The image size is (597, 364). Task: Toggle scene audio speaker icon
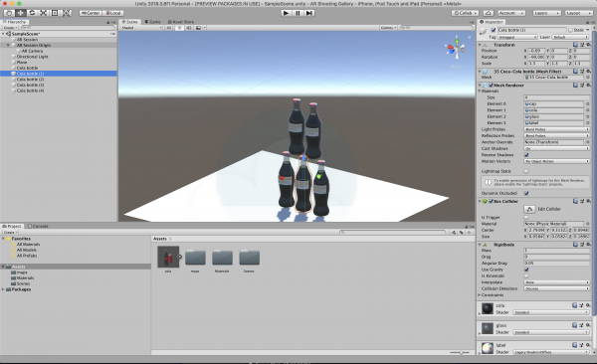pos(188,28)
